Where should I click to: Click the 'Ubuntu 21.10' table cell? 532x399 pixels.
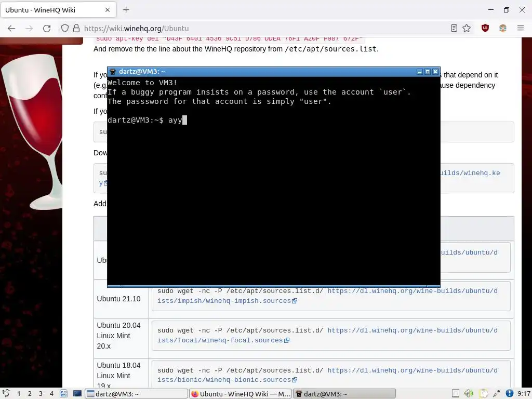[121, 299]
